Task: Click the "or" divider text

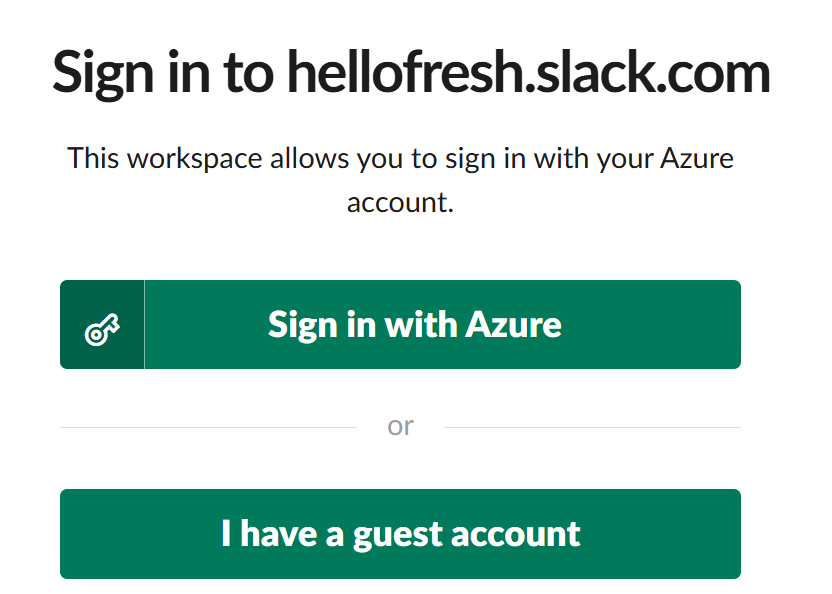Action: coord(402,425)
